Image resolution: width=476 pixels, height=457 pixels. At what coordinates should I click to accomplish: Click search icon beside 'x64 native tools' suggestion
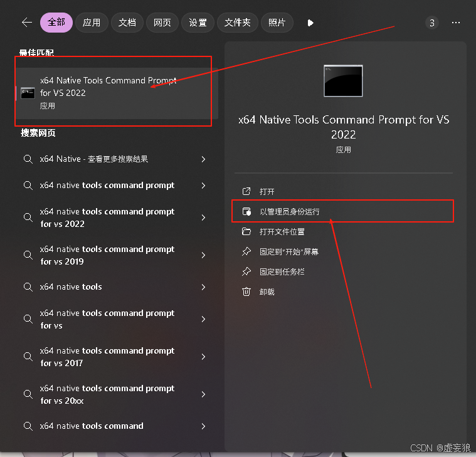(x=28, y=287)
